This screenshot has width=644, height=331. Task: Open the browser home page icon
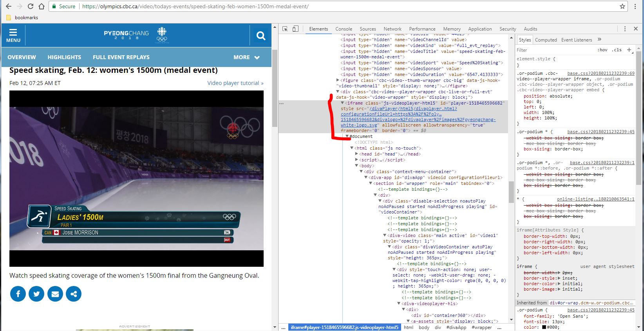pyautogui.click(x=42, y=6)
